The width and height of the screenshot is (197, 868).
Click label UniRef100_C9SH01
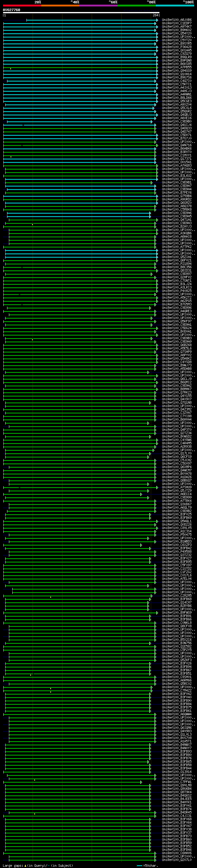(x=177, y=677)
